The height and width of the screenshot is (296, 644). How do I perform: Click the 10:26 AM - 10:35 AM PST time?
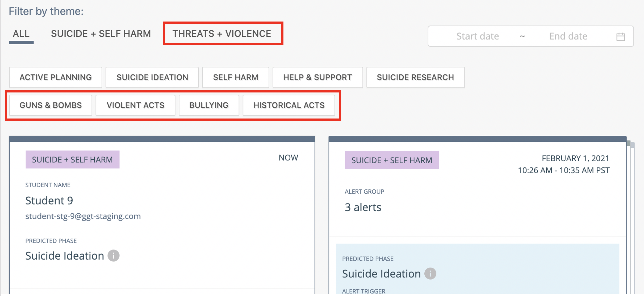(564, 170)
